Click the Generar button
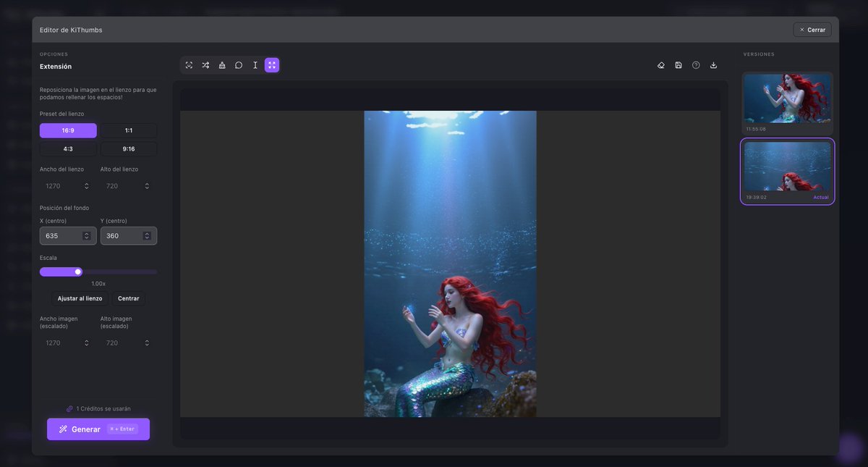This screenshot has height=467, width=868. coord(98,429)
